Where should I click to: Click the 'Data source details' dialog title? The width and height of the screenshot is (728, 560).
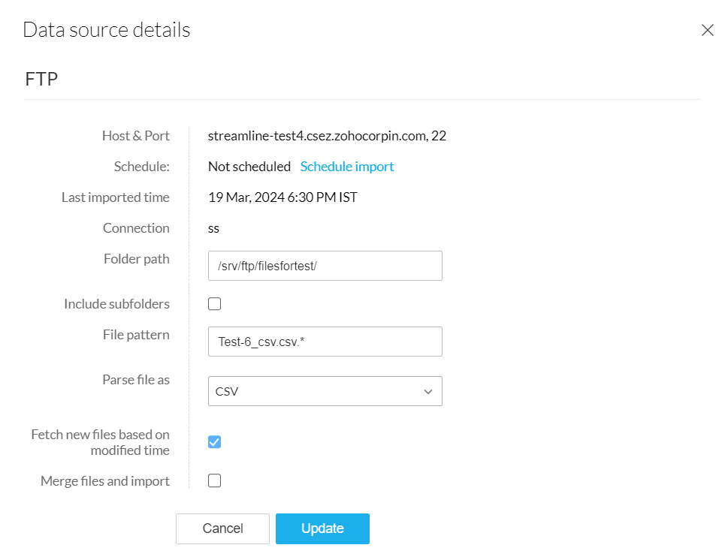click(x=106, y=30)
